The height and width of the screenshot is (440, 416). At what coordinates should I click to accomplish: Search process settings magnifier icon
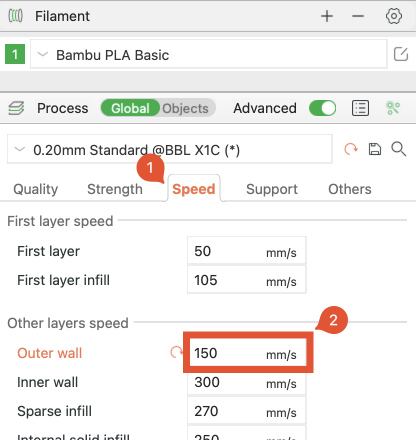(x=399, y=149)
